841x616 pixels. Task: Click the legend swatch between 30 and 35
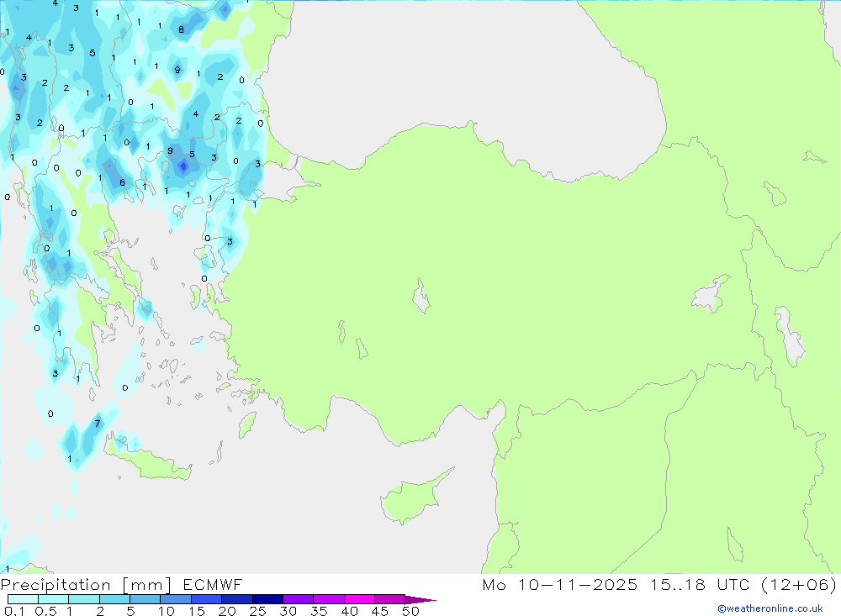(x=299, y=599)
